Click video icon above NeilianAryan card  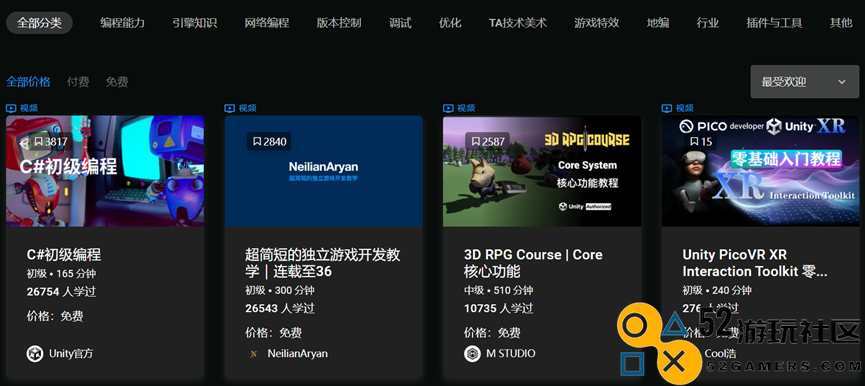(x=229, y=108)
